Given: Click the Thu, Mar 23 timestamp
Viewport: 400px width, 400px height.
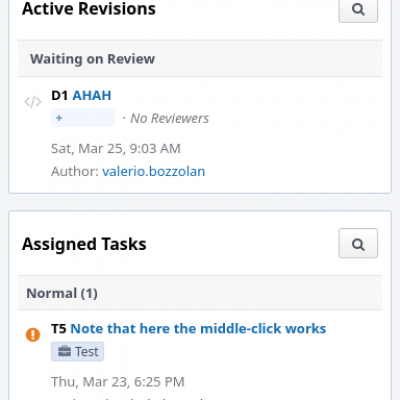Looking at the screenshot, I should (x=118, y=382).
